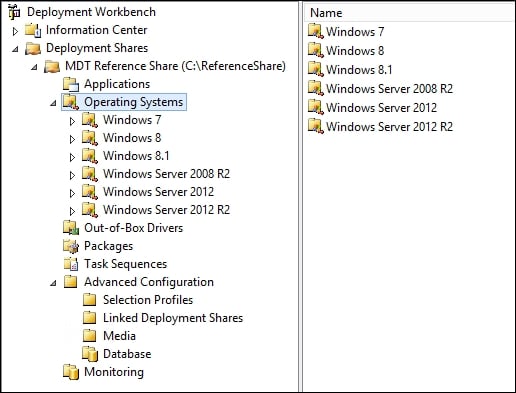Open the Selection Profiles label
Viewport: 516px width, 393px height.
(x=148, y=300)
